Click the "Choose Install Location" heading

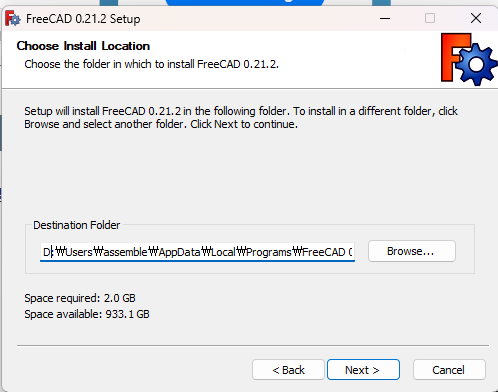[83, 46]
